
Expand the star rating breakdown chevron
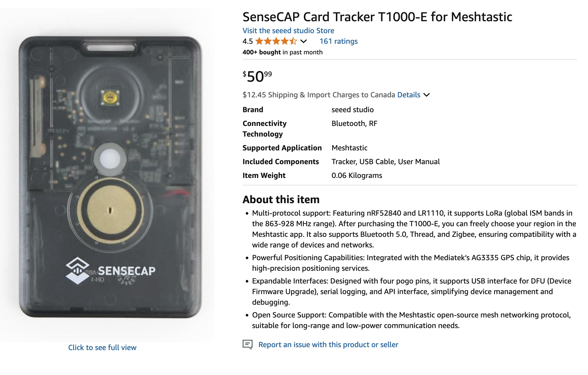pos(304,41)
